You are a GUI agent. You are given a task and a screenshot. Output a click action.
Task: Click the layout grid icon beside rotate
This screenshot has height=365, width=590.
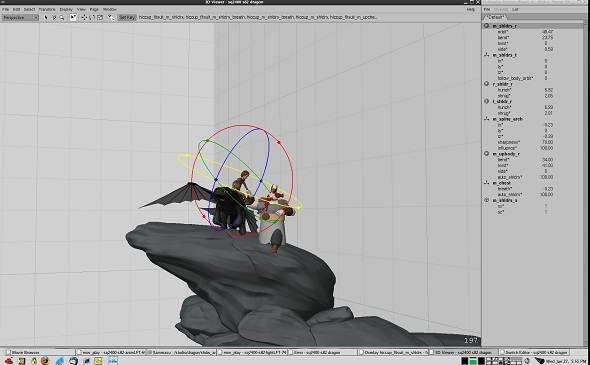pyautogui.click(x=100, y=17)
